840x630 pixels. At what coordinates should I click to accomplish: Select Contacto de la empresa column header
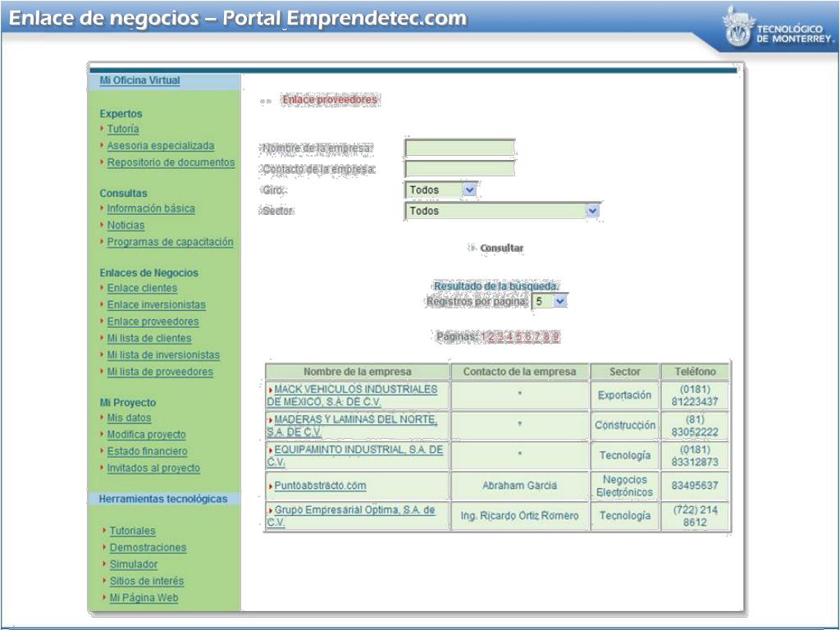click(x=519, y=372)
